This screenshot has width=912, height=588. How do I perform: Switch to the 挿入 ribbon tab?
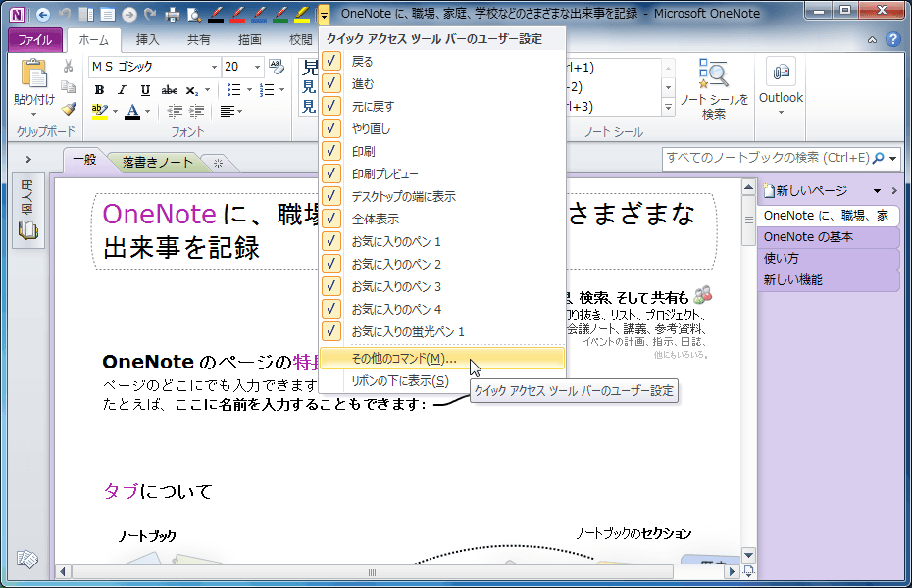(x=147, y=39)
